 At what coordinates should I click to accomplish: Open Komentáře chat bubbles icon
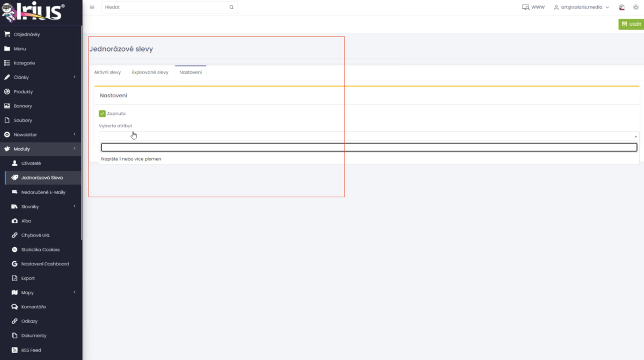14,307
